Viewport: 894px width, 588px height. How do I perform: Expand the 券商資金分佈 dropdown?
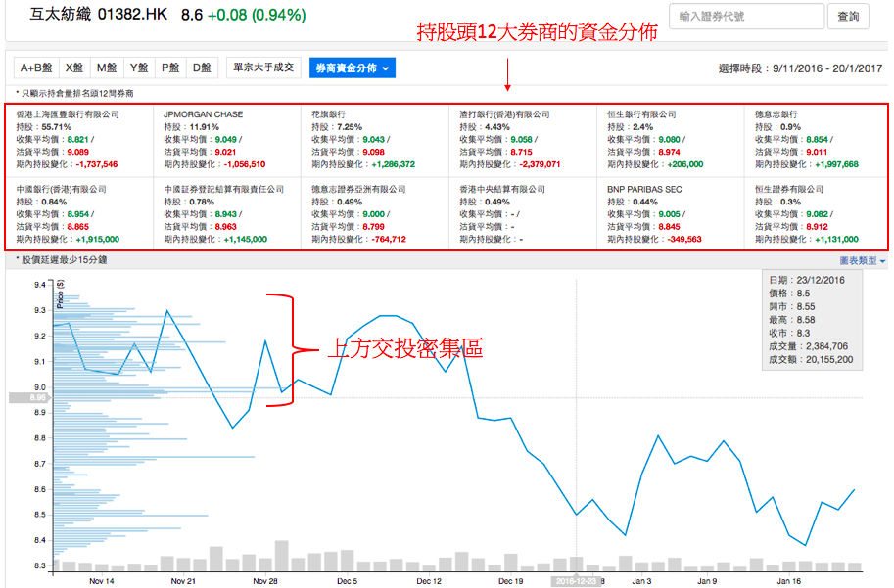353,68
